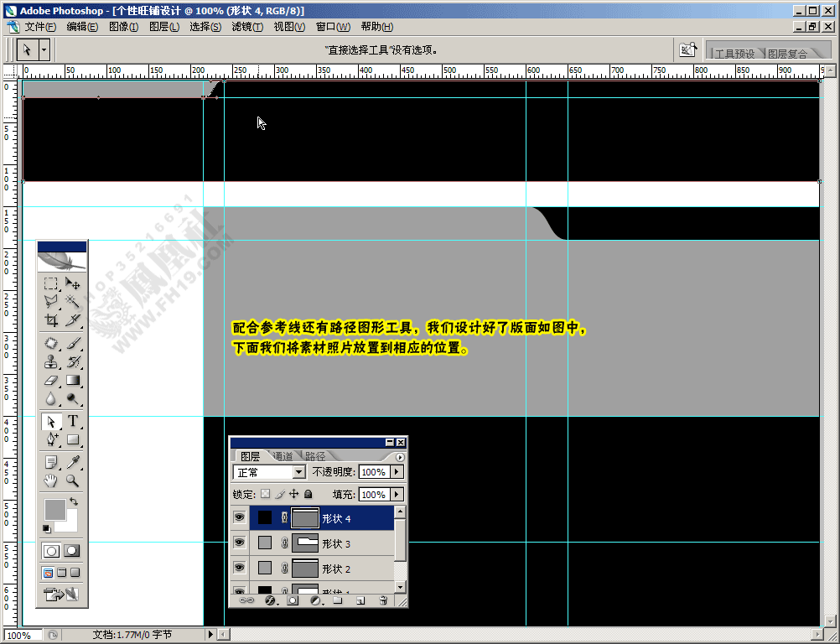Select the Rectangle shape tool

pyautogui.click(x=72, y=440)
